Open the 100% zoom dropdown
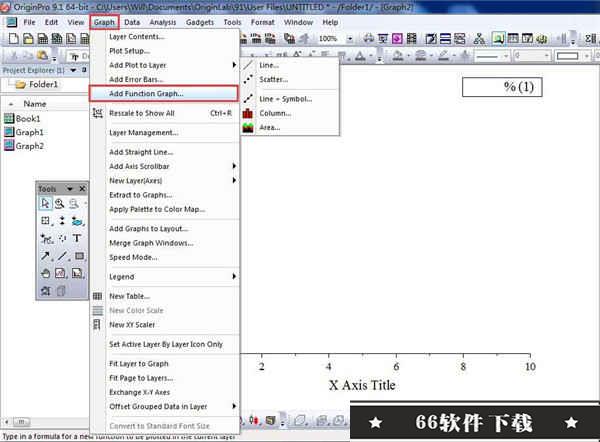This screenshot has height=442, width=600. 350,39
